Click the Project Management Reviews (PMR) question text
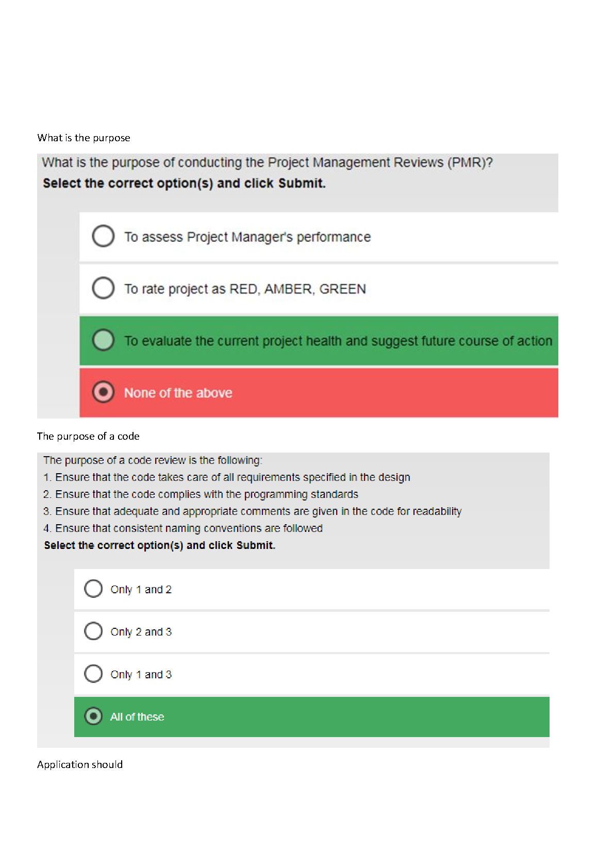 pyautogui.click(x=267, y=162)
